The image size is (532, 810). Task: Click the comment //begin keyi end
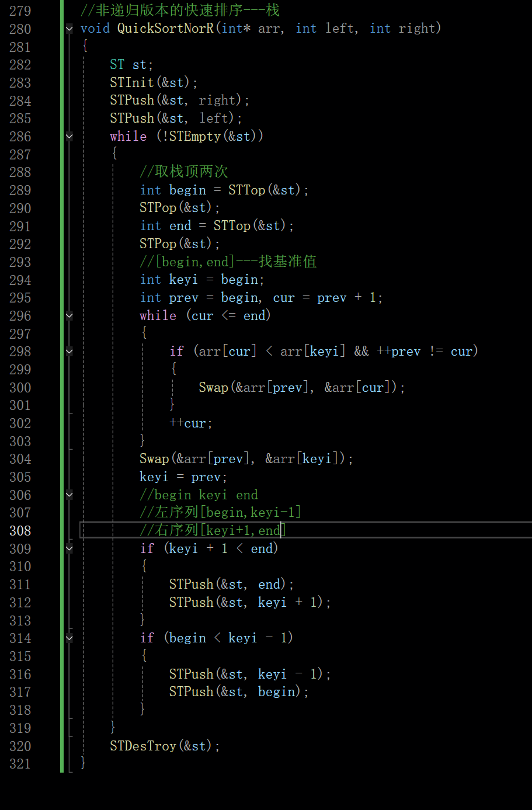[x=199, y=495]
